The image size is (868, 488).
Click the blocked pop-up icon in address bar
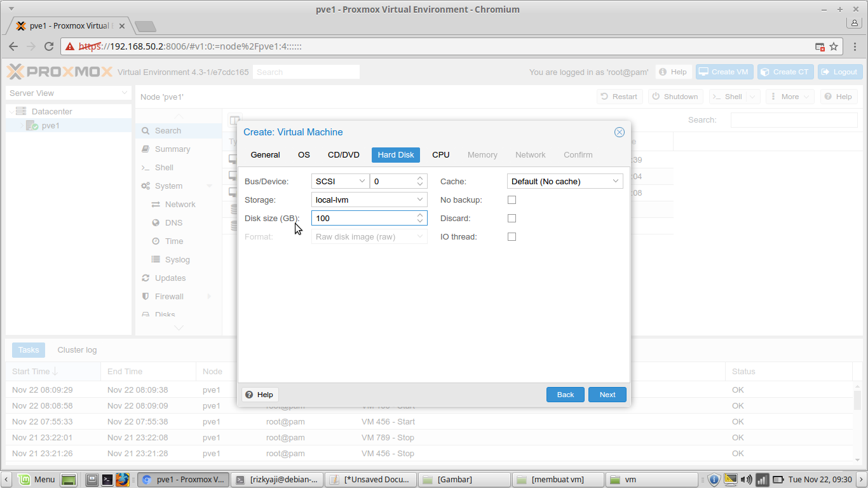coord(820,46)
